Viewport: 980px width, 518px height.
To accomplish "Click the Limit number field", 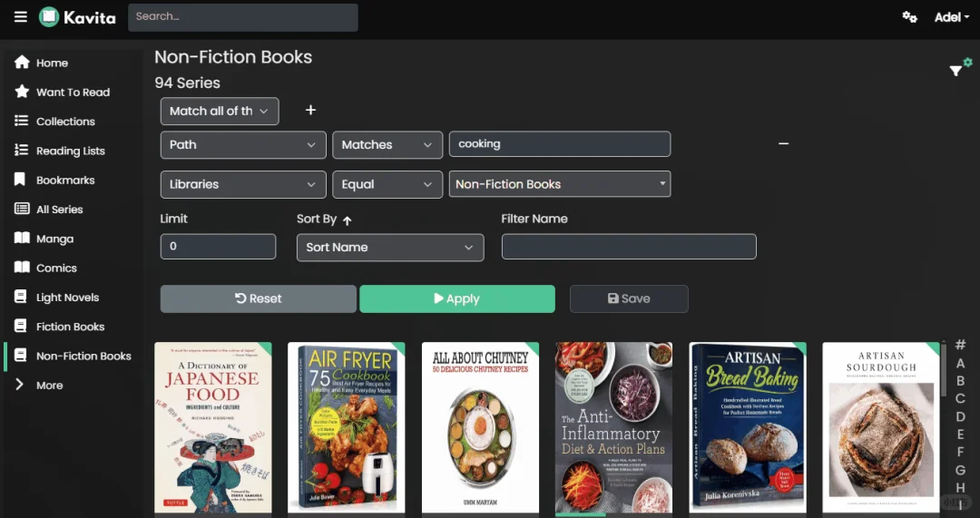I will click(x=218, y=246).
